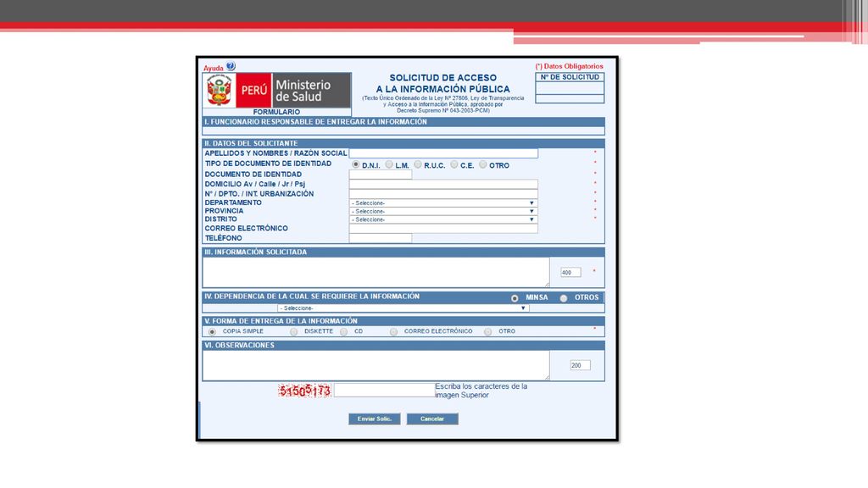Viewport: 868px width, 488px height.
Task: Click the Enviar Solic. button
Action: pyautogui.click(x=374, y=419)
